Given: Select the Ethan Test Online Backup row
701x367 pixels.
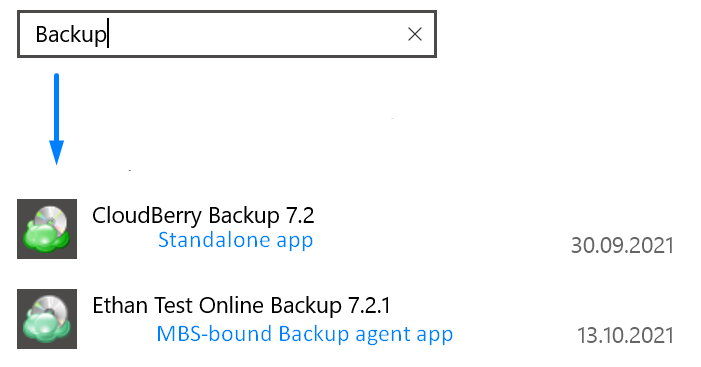Looking at the screenshot, I should (x=346, y=319).
